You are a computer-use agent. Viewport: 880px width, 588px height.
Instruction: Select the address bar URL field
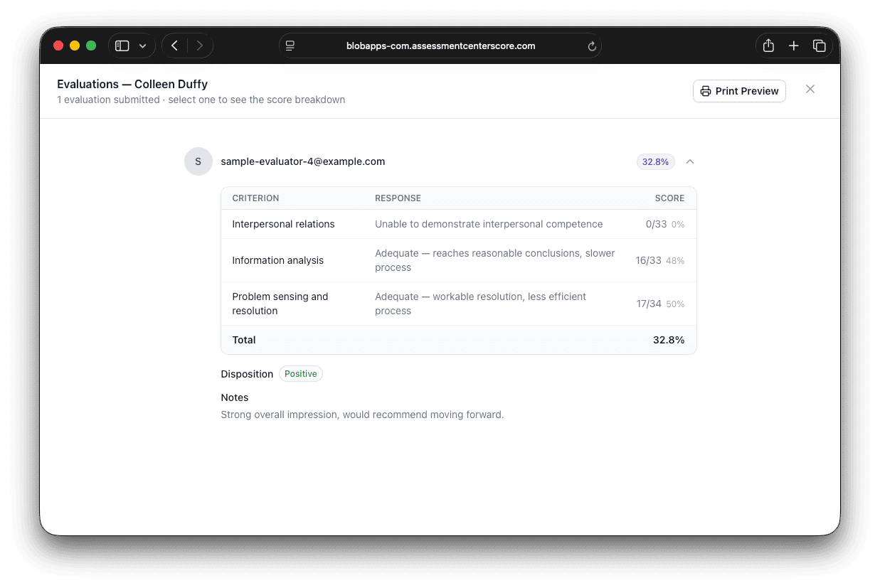(440, 46)
